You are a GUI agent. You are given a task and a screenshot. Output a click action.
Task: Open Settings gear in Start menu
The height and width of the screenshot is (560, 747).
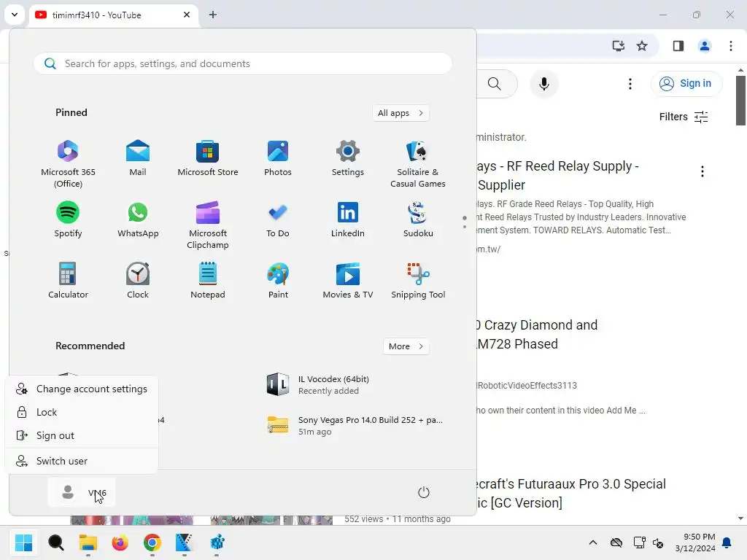pyautogui.click(x=348, y=157)
